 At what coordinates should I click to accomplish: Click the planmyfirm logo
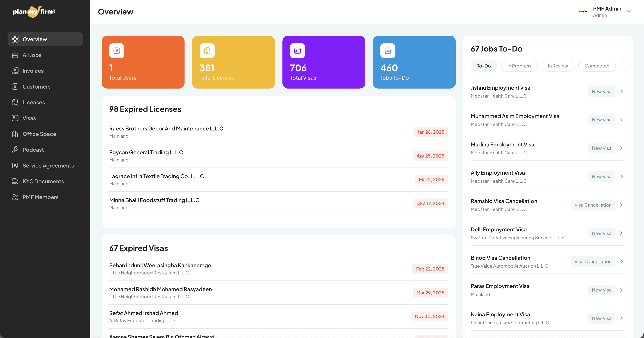pos(34,11)
